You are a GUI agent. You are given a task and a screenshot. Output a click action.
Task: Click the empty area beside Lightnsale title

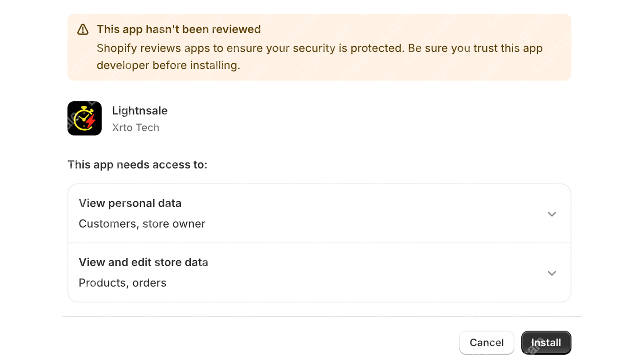click(x=362, y=118)
